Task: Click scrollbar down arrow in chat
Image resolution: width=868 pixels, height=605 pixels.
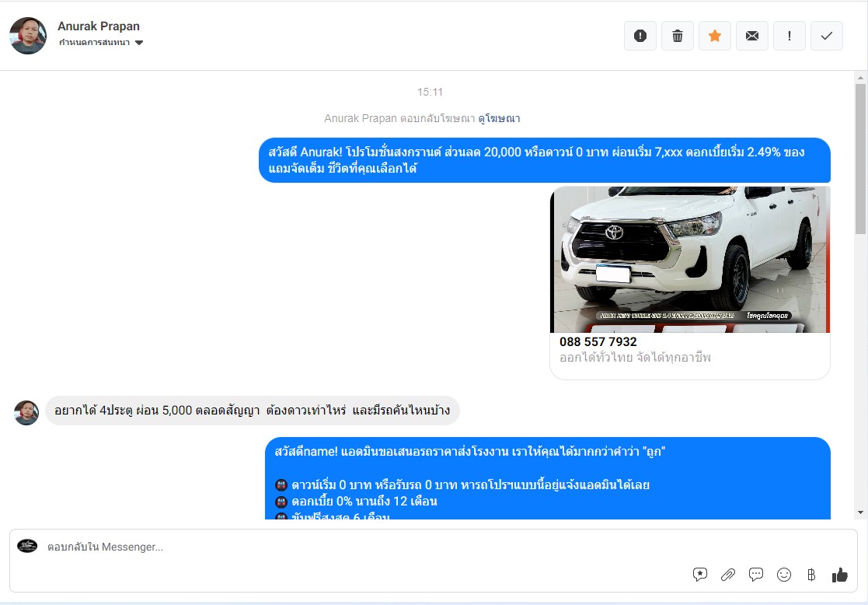Action: (860, 512)
